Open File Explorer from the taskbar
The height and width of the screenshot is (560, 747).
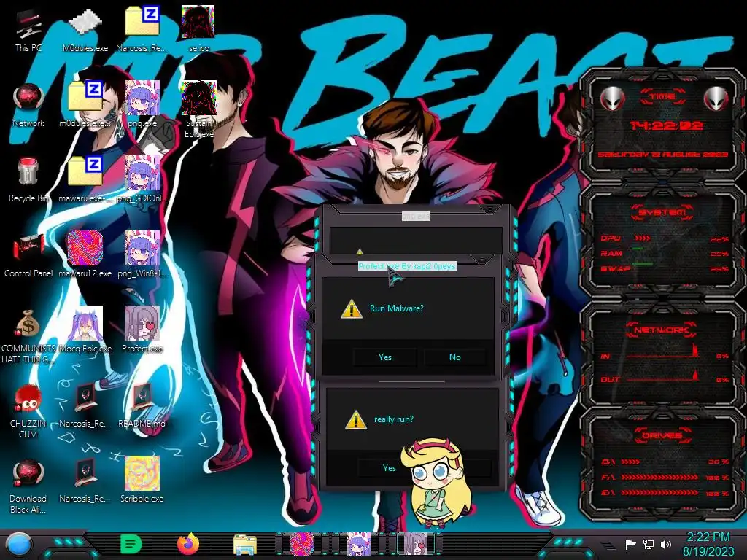(245, 544)
